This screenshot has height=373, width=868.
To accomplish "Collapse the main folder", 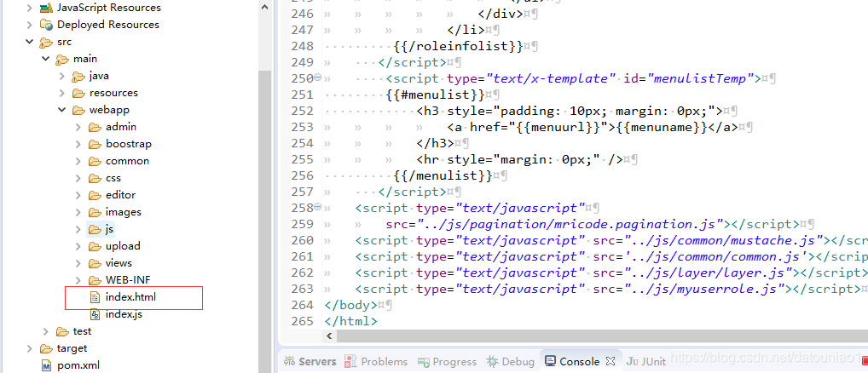I will click(45, 59).
